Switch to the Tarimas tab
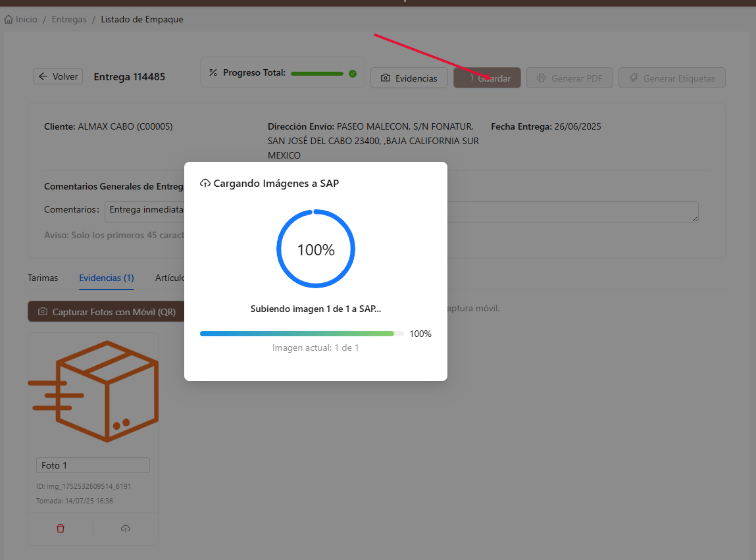Screen dimensions: 756x560 click(42, 278)
